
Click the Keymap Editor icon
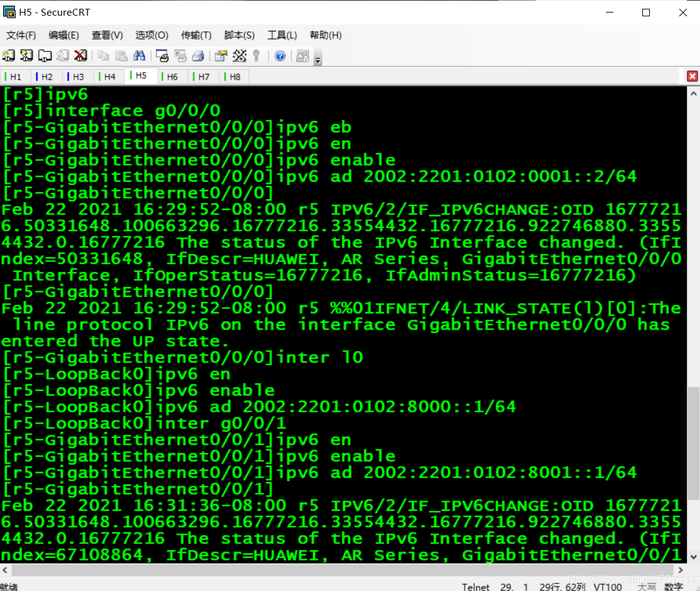[239, 56]
